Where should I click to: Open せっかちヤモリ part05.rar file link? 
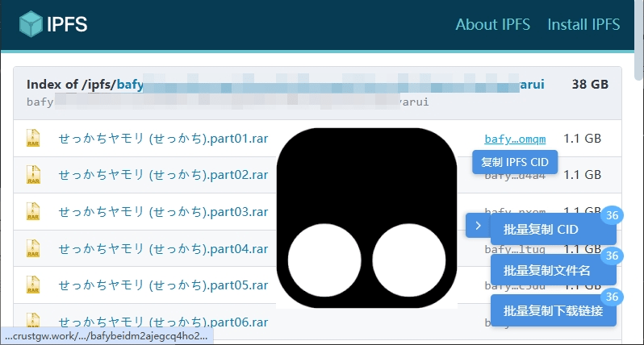(x=163, y=285)
